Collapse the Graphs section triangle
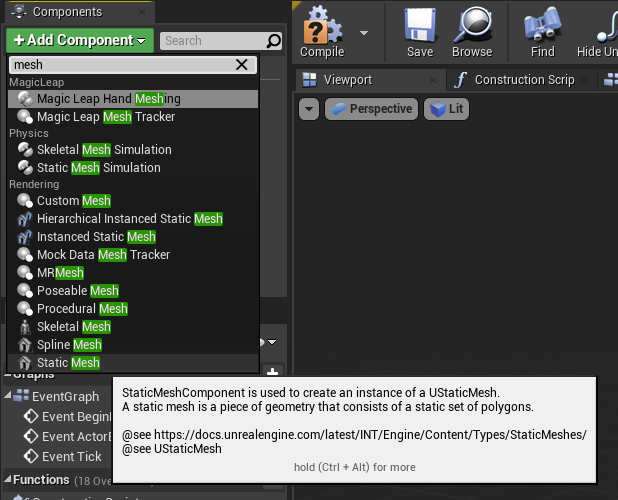The width and height of the screenshot is (618, 500). point(7,375)
